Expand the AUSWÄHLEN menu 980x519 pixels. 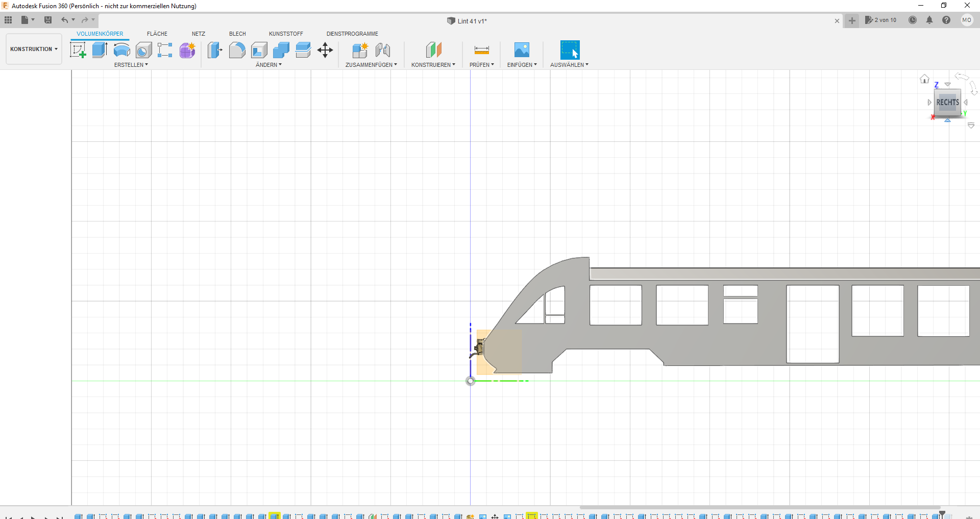pos(569,65)
